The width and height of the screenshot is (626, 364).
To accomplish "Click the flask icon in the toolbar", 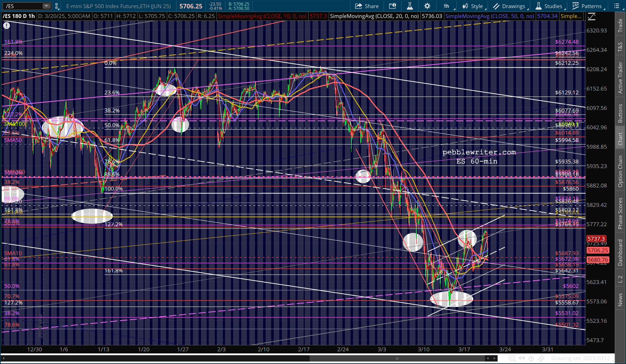I will (x=409, y=6).
